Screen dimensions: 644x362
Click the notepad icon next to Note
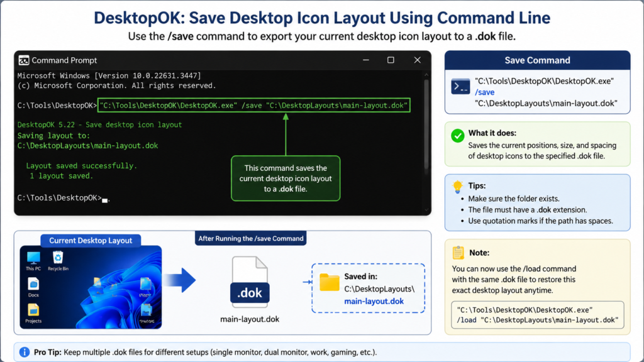point(458,253)
